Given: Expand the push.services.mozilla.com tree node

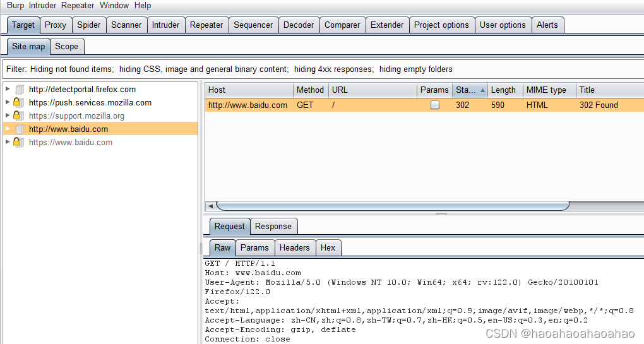Looking at the screenshot, I should [x=8, y=102].
